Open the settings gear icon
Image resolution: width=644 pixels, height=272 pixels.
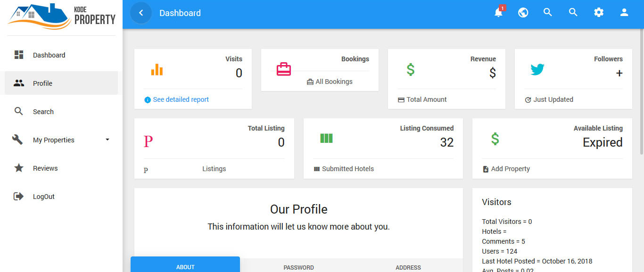coord(598,13)
